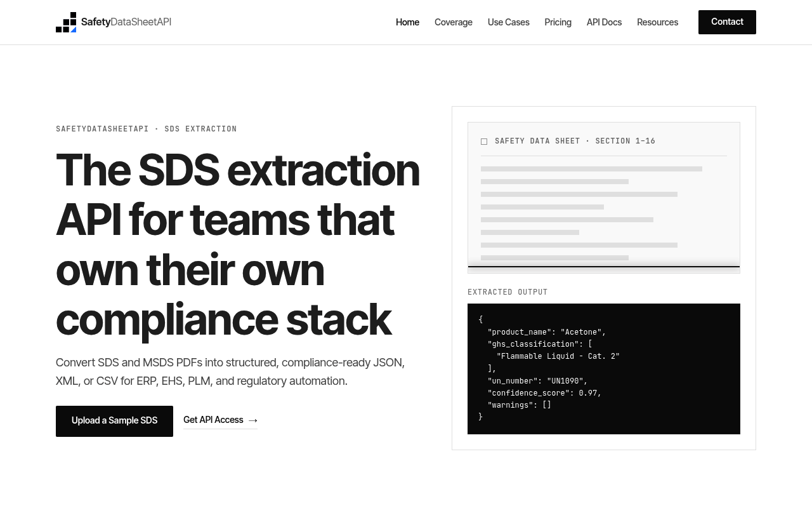Click the EXTRACTED OUTPUT label

click(x=507, y=292)
